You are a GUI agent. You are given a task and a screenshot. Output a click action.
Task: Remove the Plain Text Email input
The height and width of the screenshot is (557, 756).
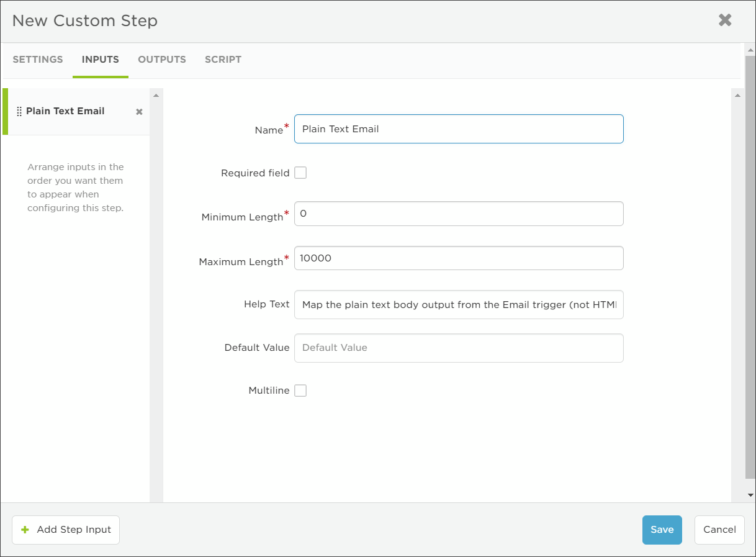click(x=139, y=112)
